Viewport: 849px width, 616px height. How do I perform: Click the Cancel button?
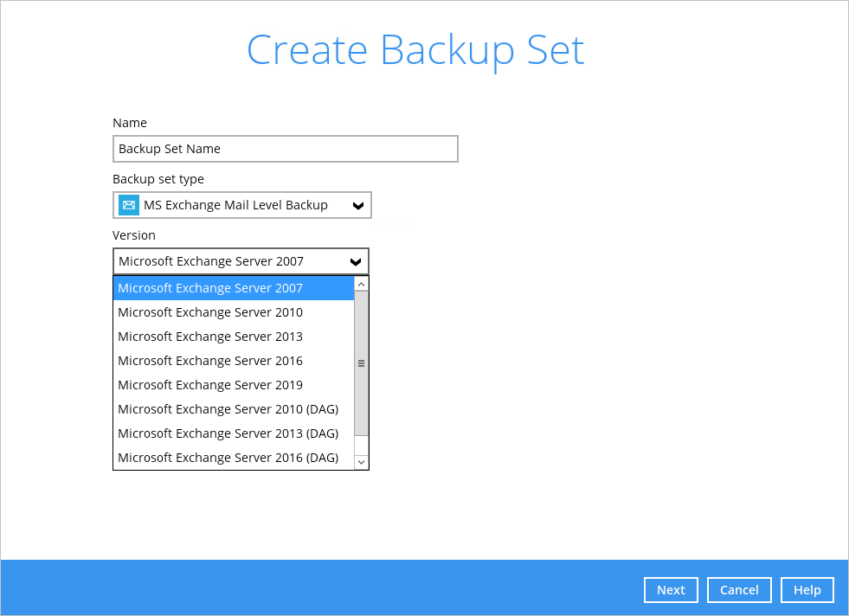point(739,590)
